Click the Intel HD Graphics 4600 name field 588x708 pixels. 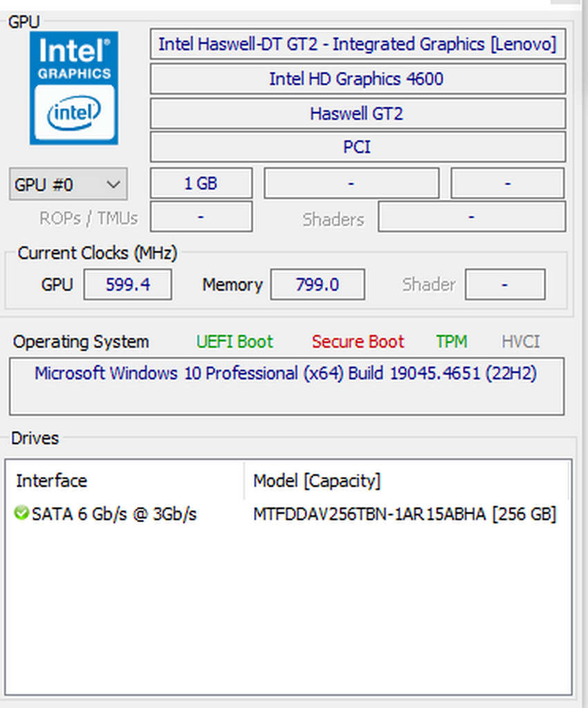coord(357,79)
